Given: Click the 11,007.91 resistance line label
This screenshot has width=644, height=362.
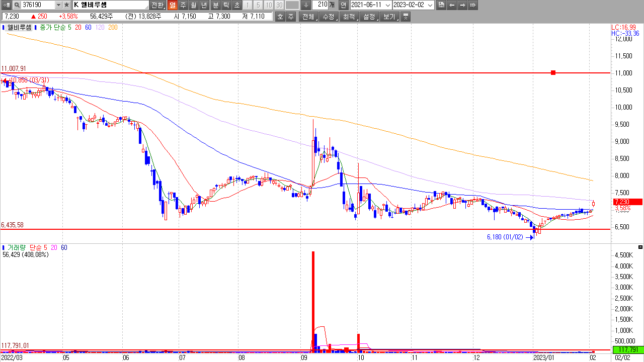Looking at the screenshot, I should [14, 68].
